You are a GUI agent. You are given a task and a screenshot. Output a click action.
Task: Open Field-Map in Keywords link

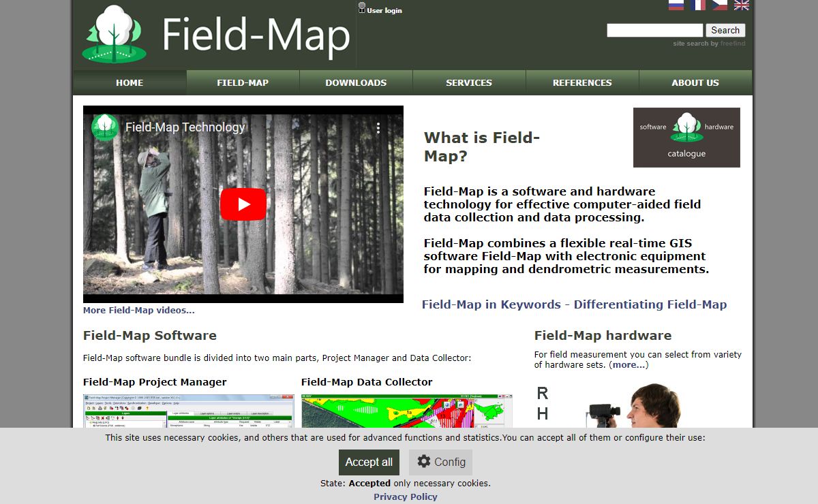(x=575, y=304)
